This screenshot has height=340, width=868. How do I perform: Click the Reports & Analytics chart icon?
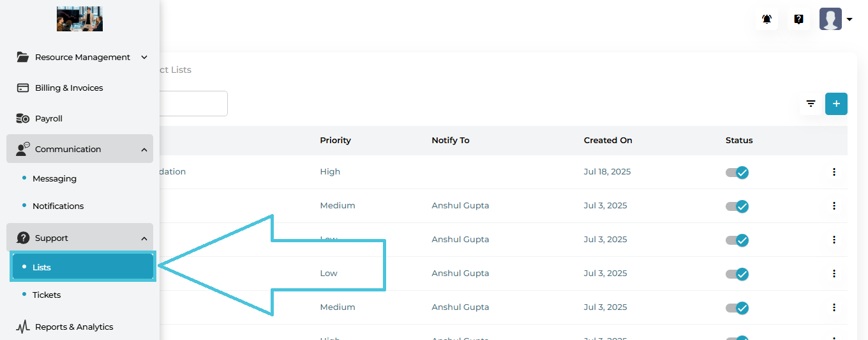coord(23,327)
